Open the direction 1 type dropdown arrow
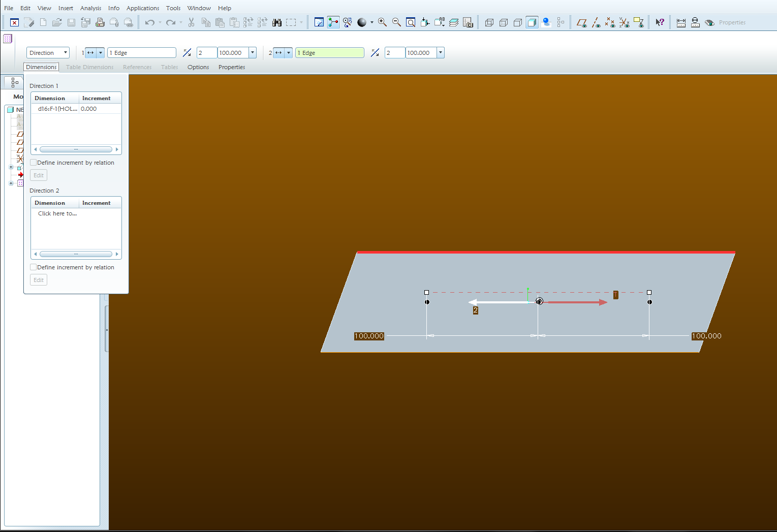The width and height of the screenshot is (777, 532). coord(101,53)
